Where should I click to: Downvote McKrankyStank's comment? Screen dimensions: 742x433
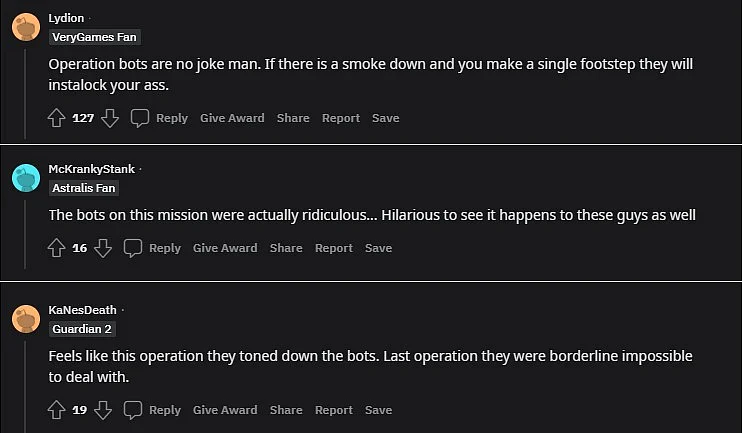click(103, 248)
